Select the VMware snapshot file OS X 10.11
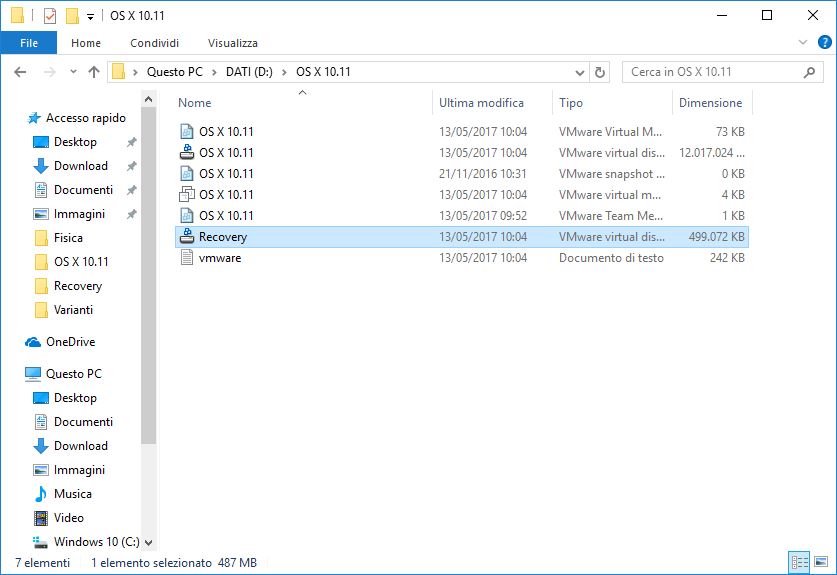The image size is (837, 575). point(462,174)
